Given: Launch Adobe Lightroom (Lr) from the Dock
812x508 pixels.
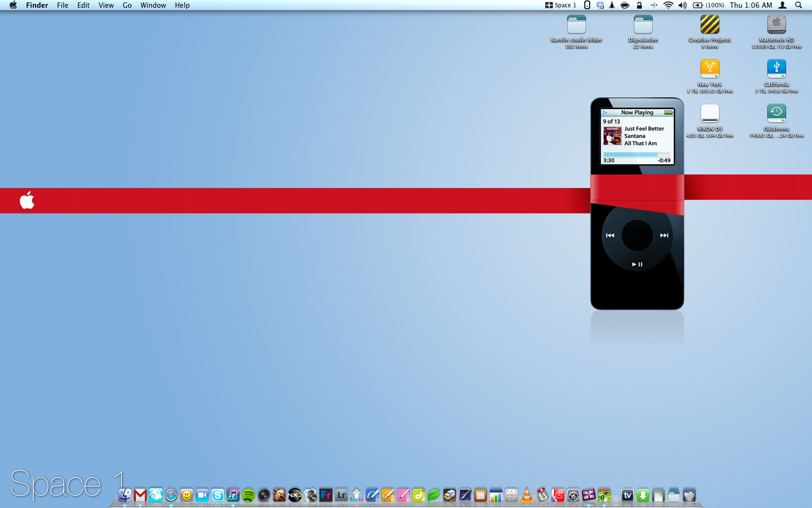Looking at the screenshot, I should point(341,495).
